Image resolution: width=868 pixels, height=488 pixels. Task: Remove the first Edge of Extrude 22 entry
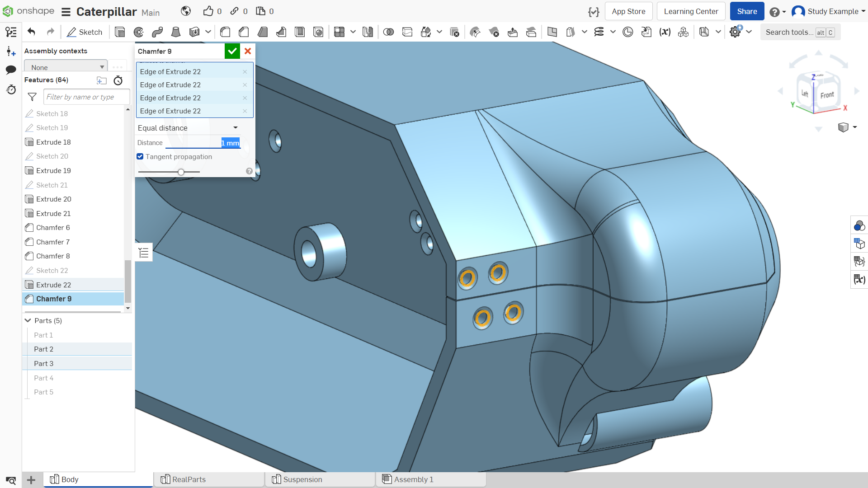pos(245,72)
